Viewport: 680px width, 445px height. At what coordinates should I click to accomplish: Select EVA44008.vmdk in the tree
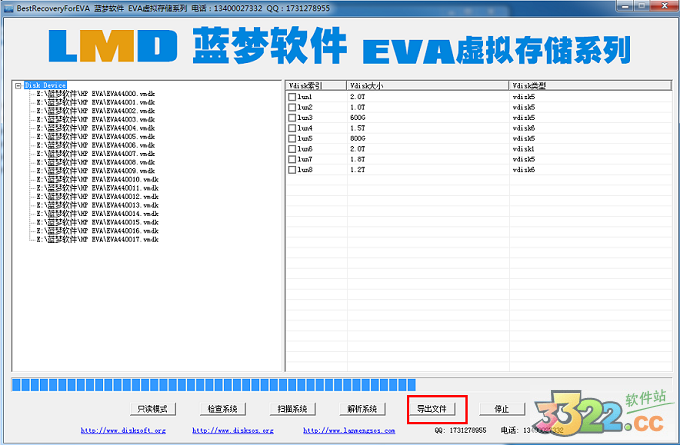tap(96, 162)
